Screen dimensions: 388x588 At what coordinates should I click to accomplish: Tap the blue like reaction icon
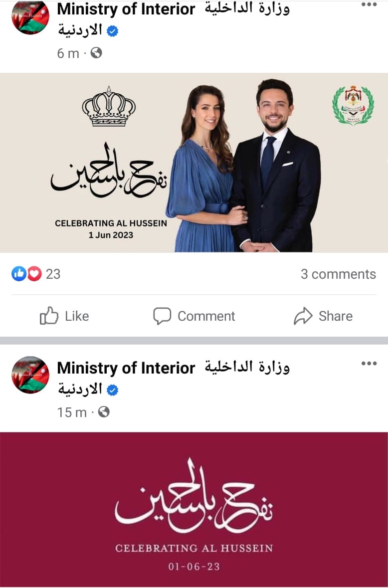pos(19,274)
